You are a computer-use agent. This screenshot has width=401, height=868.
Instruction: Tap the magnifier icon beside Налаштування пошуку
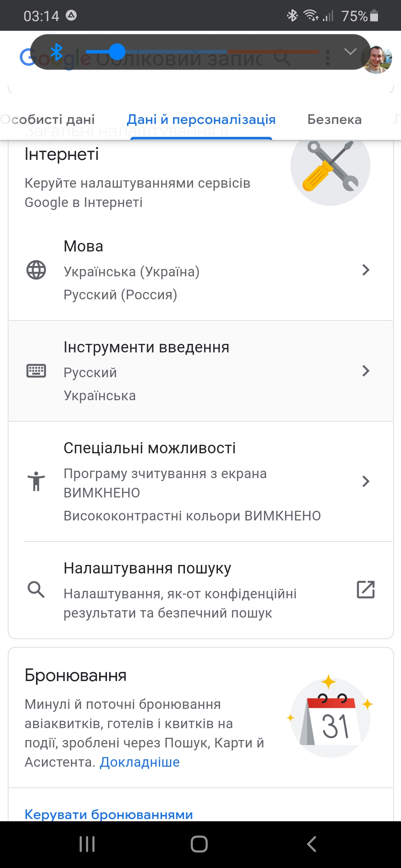[36, 589]
